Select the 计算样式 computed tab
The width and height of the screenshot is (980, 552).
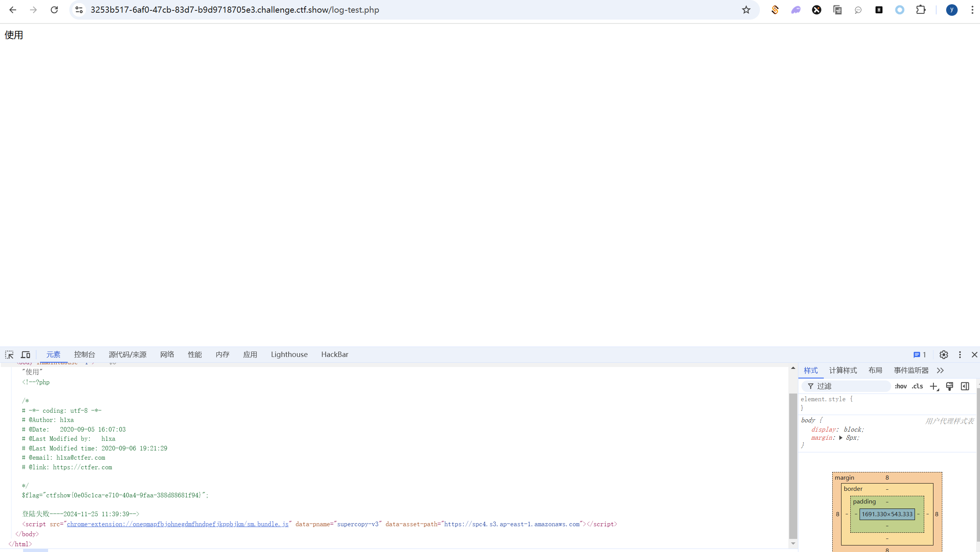click(x=843, y=370)
